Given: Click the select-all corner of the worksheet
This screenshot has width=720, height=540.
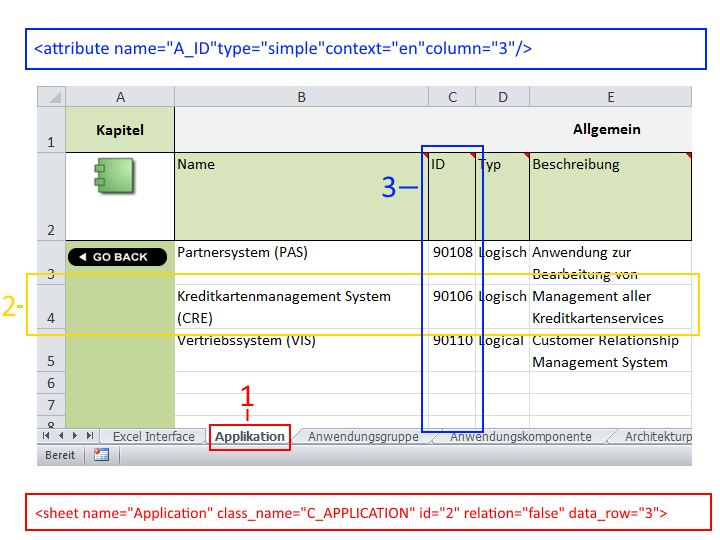Looking at the screenshot, I should point(51,96).
